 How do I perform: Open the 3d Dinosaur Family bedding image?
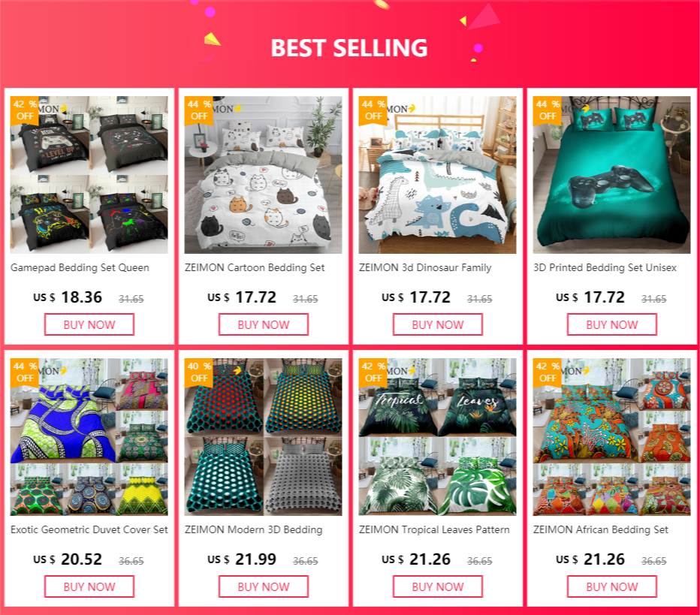[x=437, y=175]
